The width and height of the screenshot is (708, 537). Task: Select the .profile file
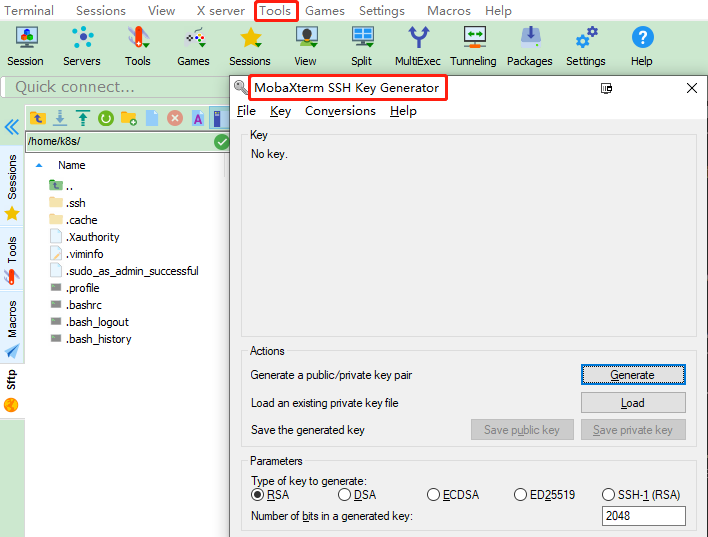pyautogui.click(x=75, y=288)
